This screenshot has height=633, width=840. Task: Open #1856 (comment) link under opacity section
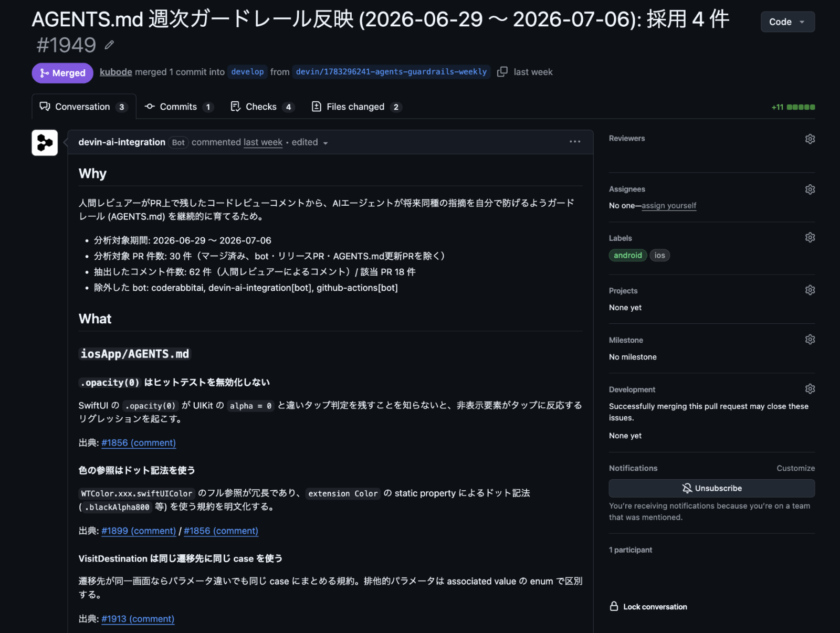pos(139,443)
